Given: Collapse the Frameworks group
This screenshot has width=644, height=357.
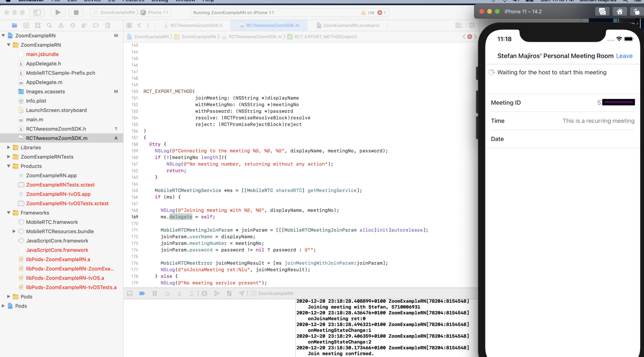Looking at the screenshot, I should 8,213.
